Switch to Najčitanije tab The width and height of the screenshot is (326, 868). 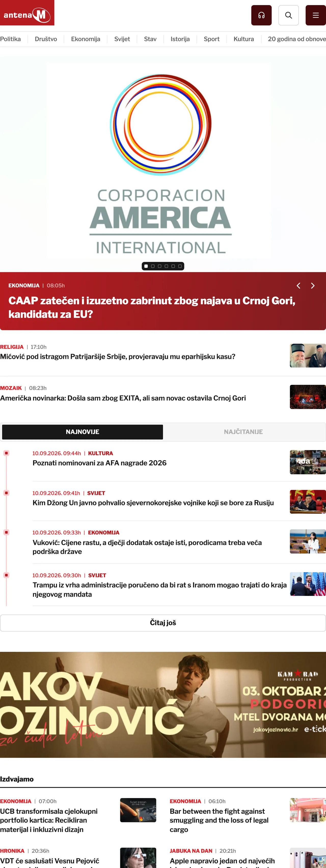(243, 432)
